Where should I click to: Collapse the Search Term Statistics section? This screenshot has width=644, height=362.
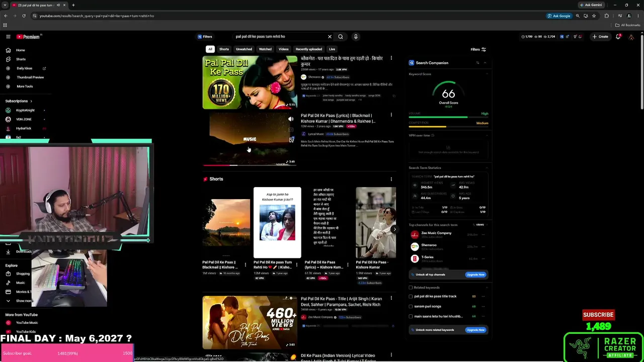coord(487,168)
